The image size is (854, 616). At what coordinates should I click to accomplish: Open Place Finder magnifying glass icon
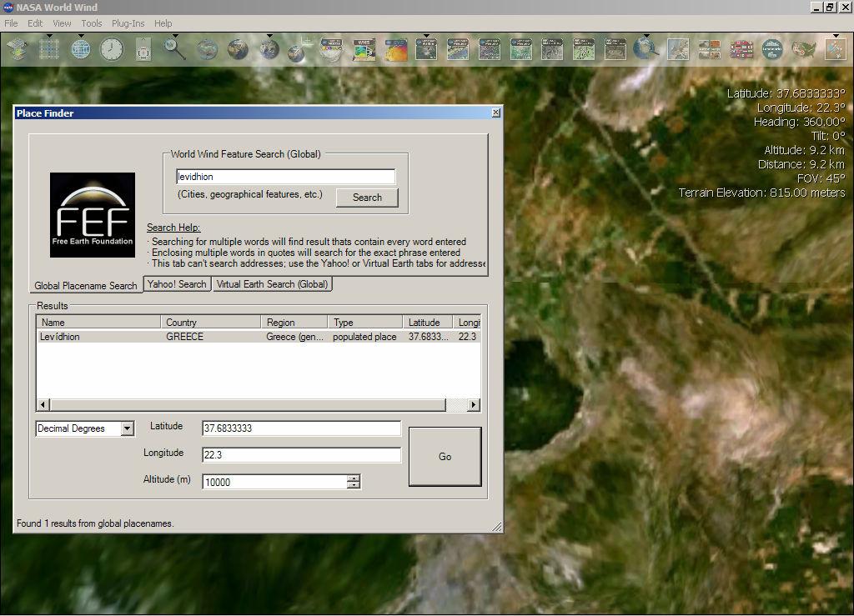pos(175,50)
